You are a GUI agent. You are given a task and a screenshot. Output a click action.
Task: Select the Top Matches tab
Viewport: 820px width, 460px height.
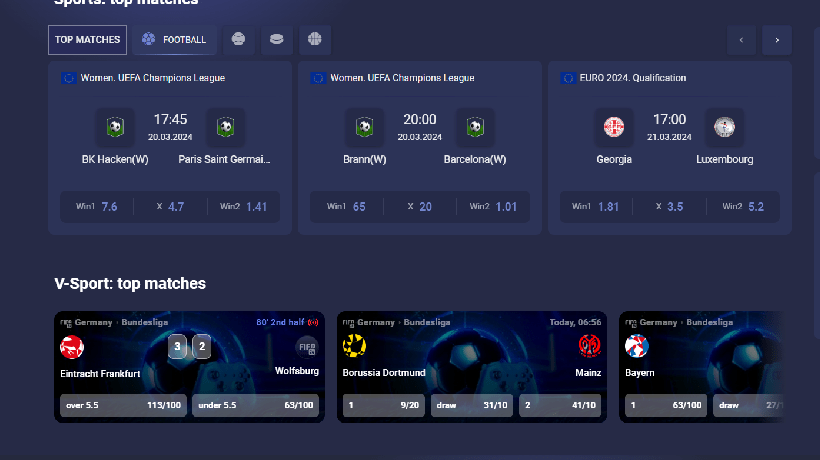tap(87, 40)
